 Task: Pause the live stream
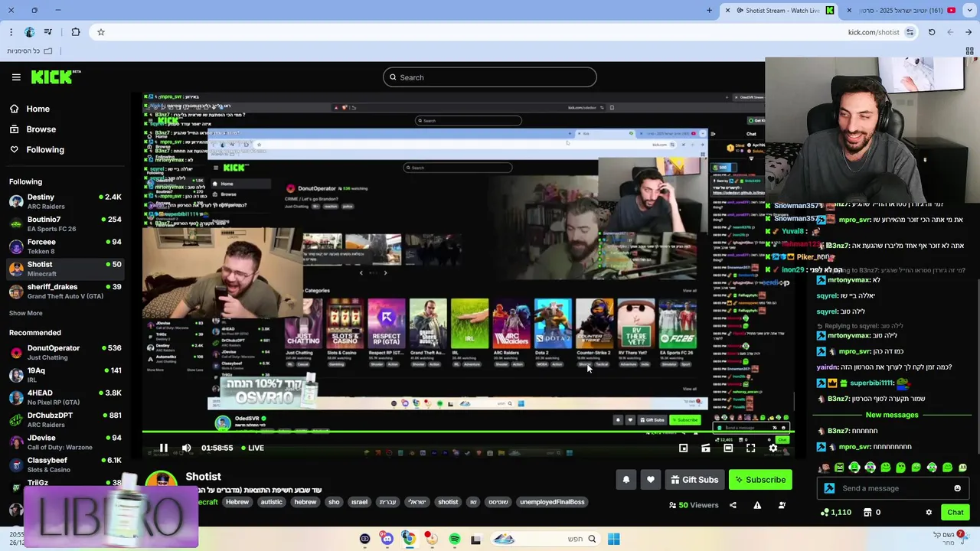[163, 448]
